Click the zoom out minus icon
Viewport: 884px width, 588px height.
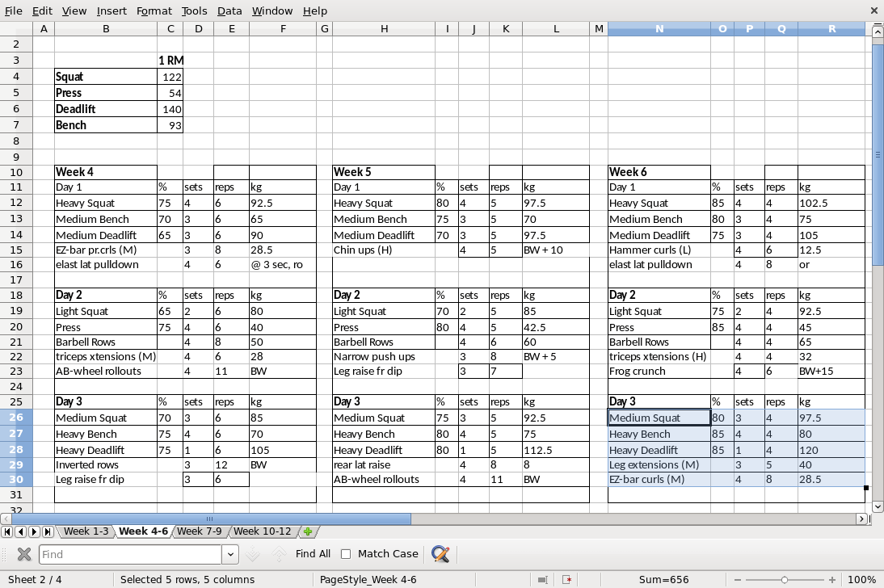(736, 579)
